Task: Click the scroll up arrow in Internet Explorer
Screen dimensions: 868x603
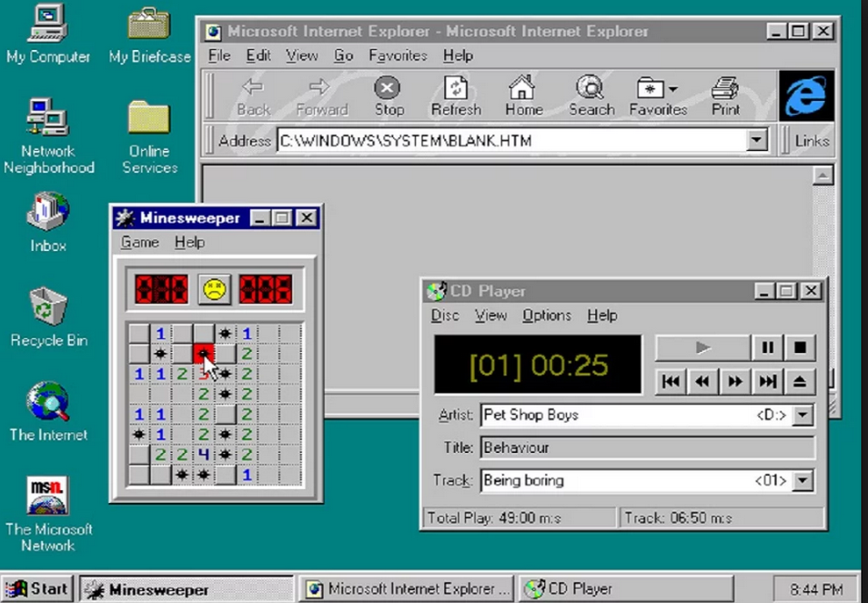Action: tap(823, 176)
